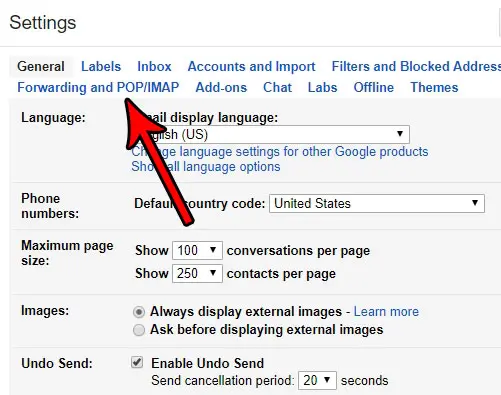This screenshot has width=501, height=395.
Task: Open the Themes tab
Action: (x=434, y=87)
